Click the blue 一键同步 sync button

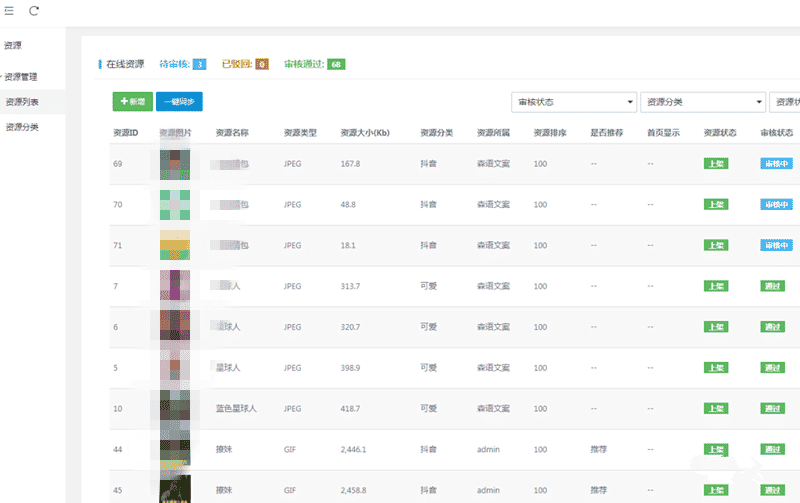(179, 101)
